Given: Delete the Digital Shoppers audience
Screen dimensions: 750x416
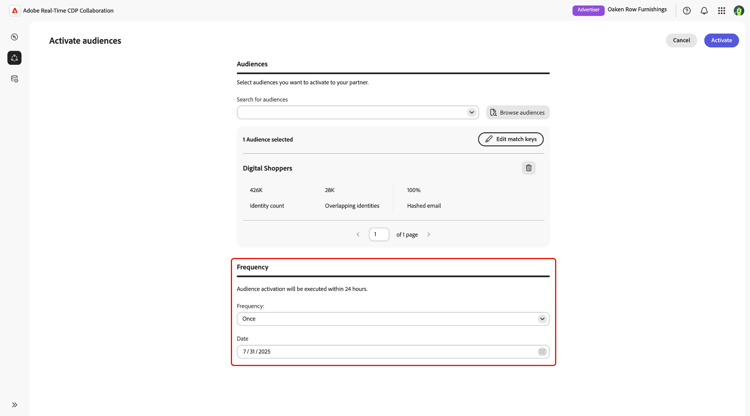Looking at the screenshot, I should point(529,168).
